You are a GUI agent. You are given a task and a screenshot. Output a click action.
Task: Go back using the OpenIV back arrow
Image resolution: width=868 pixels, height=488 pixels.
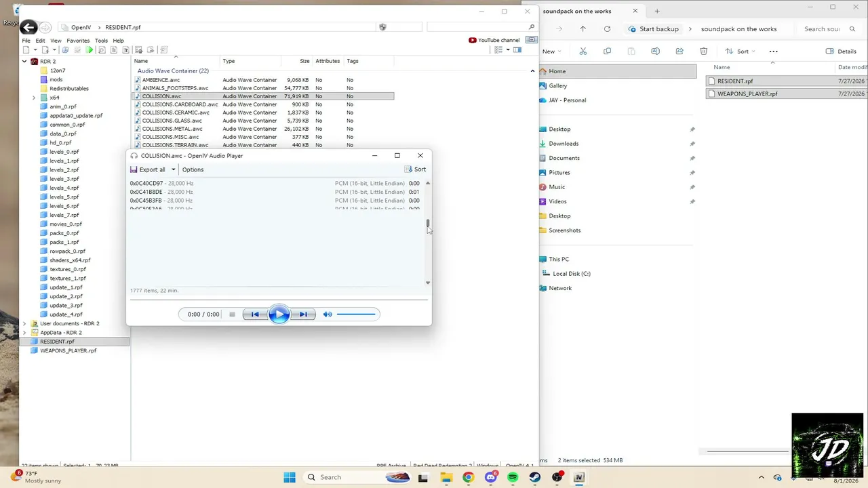[28, 27]
